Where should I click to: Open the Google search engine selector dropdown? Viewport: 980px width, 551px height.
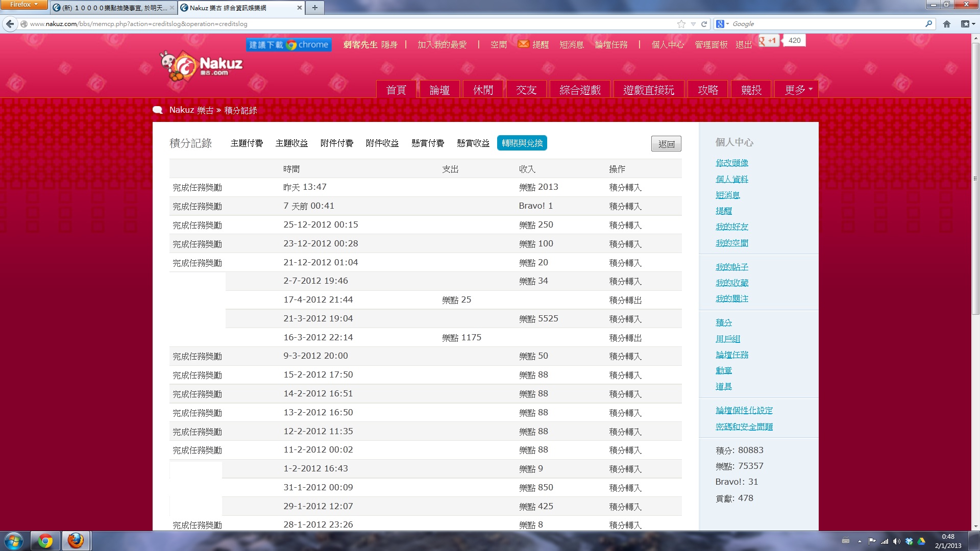coord(722,24)
